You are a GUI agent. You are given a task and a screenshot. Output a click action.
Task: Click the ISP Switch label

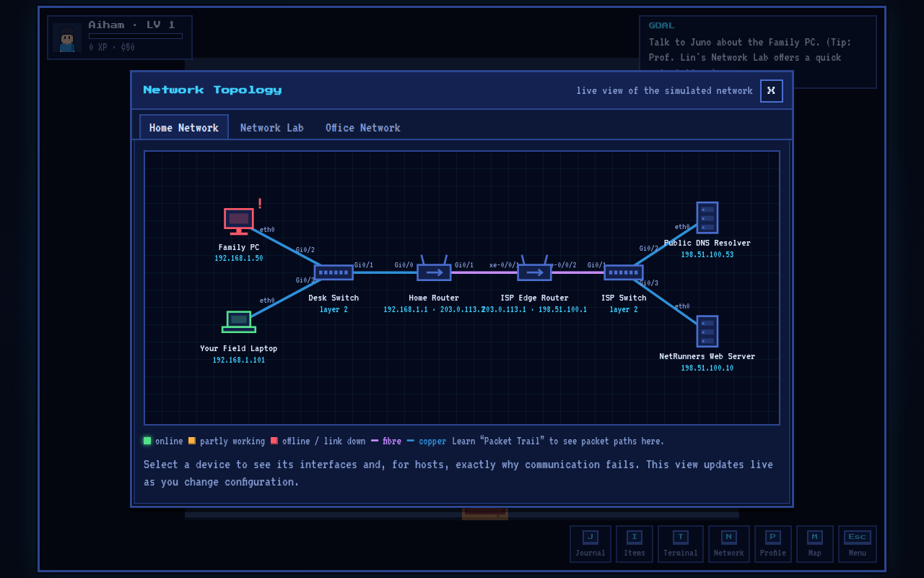point(624,298)
